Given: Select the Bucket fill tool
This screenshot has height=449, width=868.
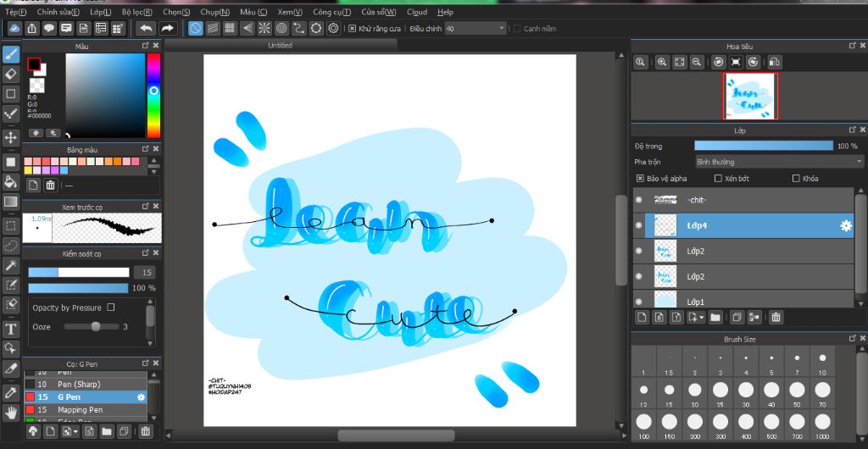Looking at the screenshot, I should pyautogui.click(x=11, y=182).
